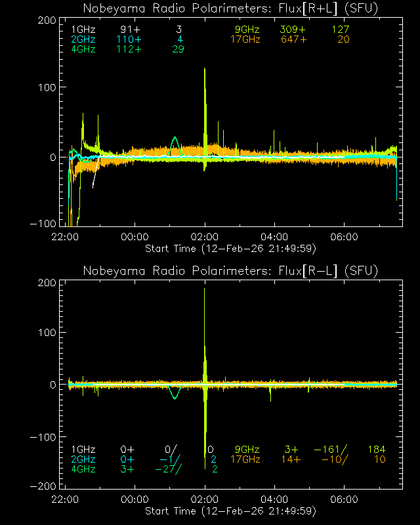
Task: Click the Start Time label under bottom plot
Action: (230, 511)
